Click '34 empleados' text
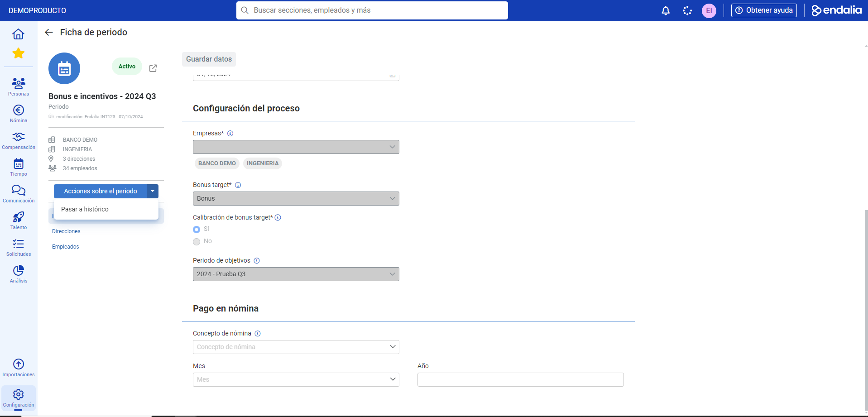This screenshot has width=868, height=417. [x=80, y=168]
